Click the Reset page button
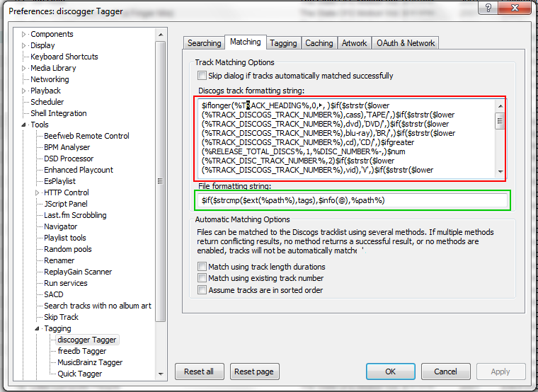 tap(254, 371)
